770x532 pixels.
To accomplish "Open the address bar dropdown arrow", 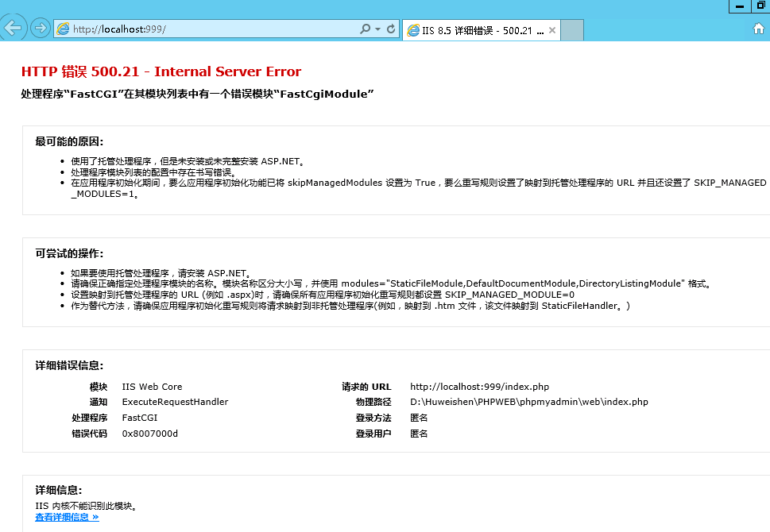I will (x=377, y=29).
